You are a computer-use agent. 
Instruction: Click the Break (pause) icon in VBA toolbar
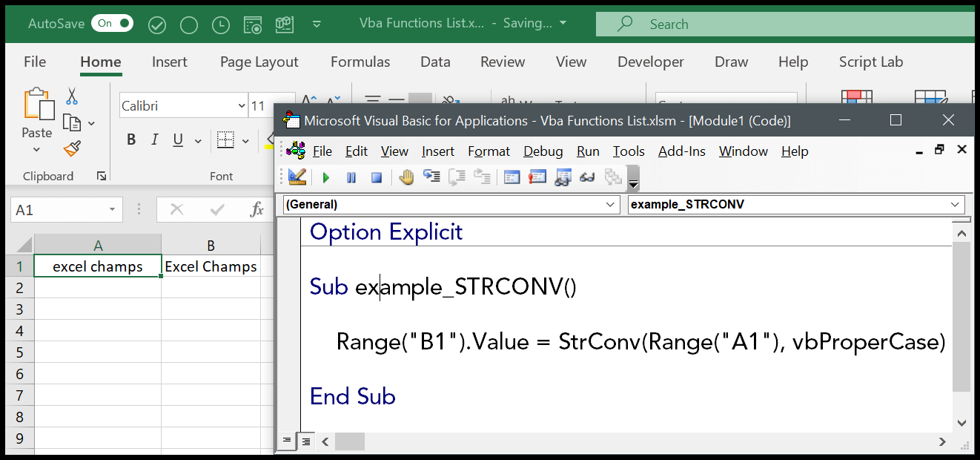(x=351, y=177)
